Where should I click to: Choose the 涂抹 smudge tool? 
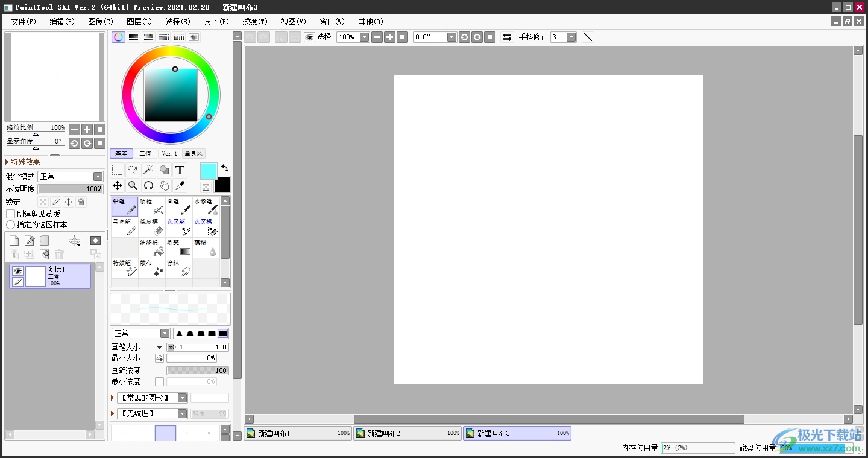click(179, 268)
